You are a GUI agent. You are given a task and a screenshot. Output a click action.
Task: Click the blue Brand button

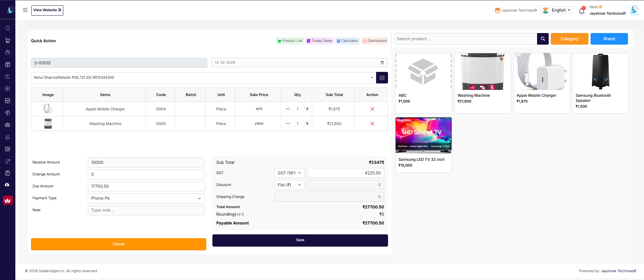point(609,39)
